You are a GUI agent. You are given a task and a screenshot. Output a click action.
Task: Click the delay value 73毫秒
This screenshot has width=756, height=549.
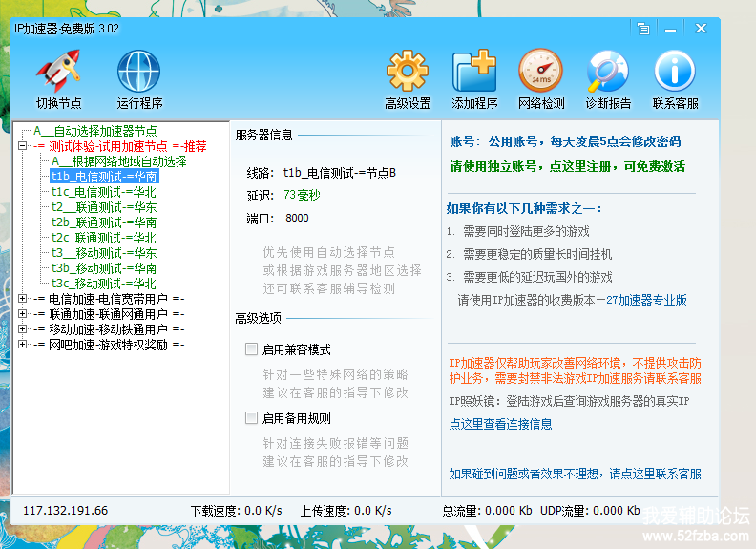tap(302, 195)
